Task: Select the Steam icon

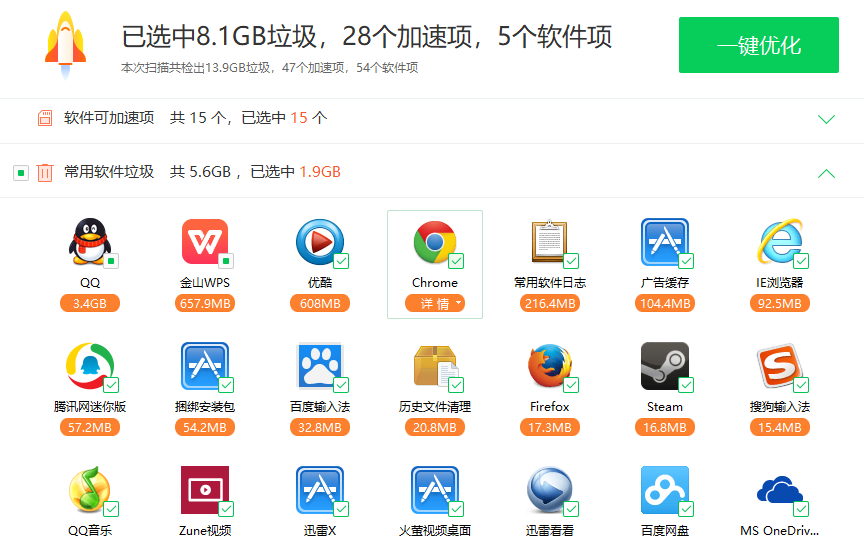Action: [x=665, y=365]
